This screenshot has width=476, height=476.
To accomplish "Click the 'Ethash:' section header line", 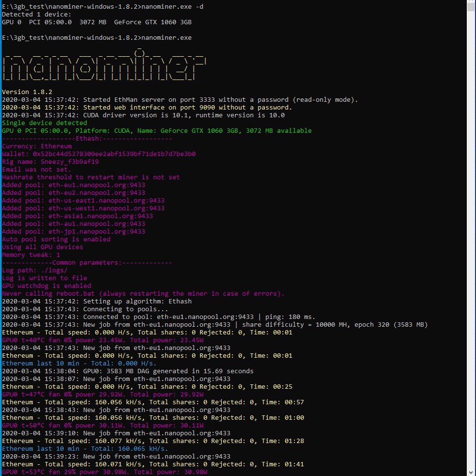I will pyautogui.click(x=87, y=138).
